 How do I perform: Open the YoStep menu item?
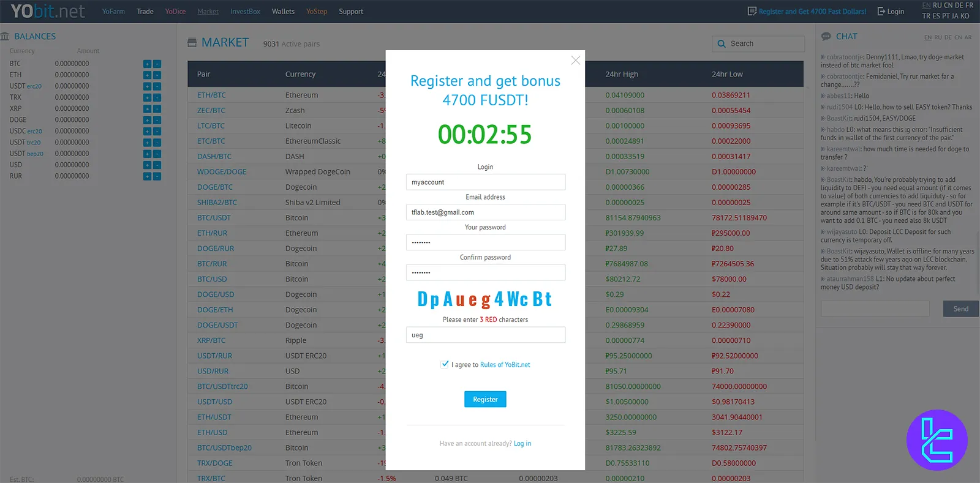tap(317, 11)
